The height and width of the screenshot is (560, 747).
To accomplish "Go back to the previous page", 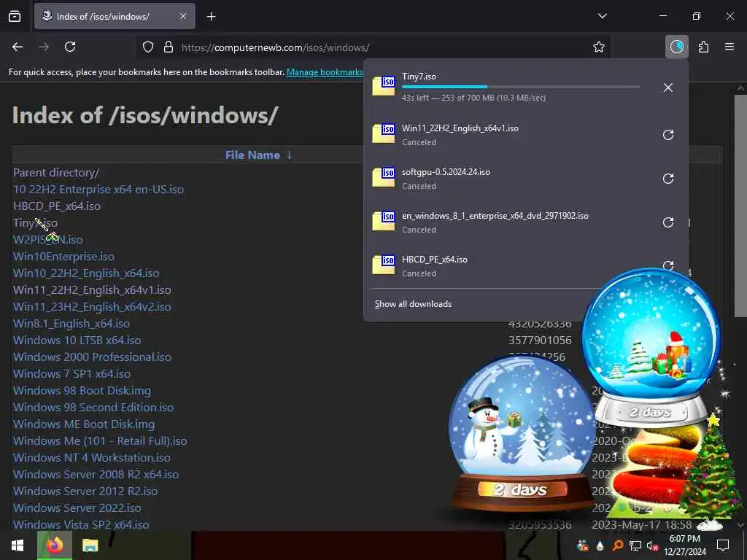I will point(18,47).
